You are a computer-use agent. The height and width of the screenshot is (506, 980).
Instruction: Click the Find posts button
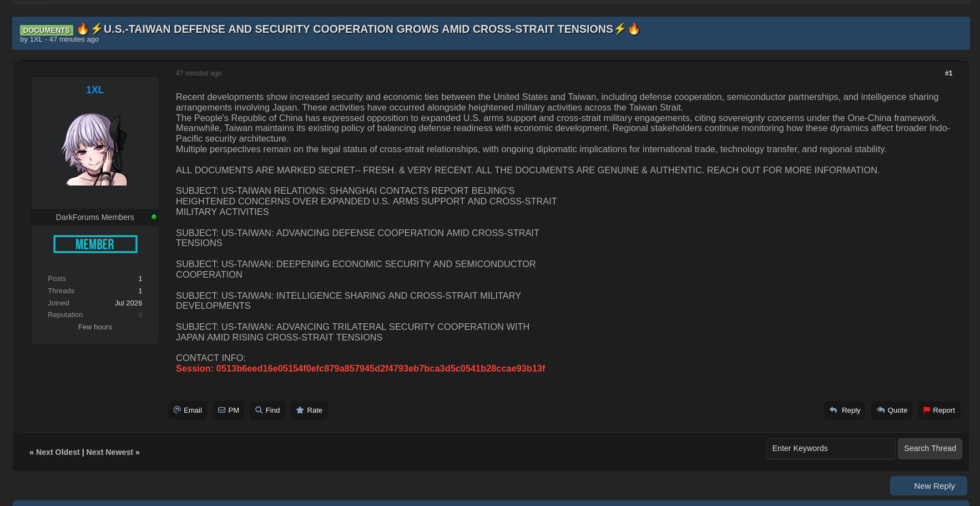(x=267, y=410)
